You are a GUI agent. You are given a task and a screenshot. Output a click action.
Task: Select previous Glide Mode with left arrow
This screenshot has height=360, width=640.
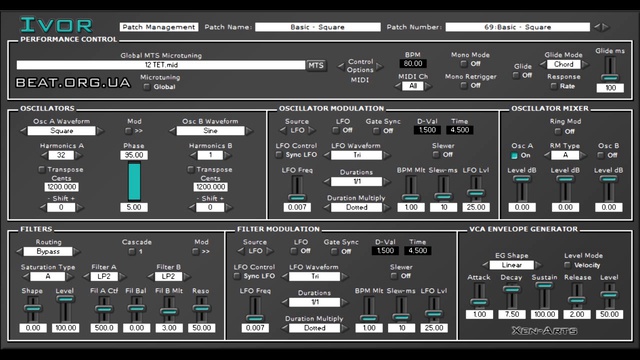coord(543,64)
